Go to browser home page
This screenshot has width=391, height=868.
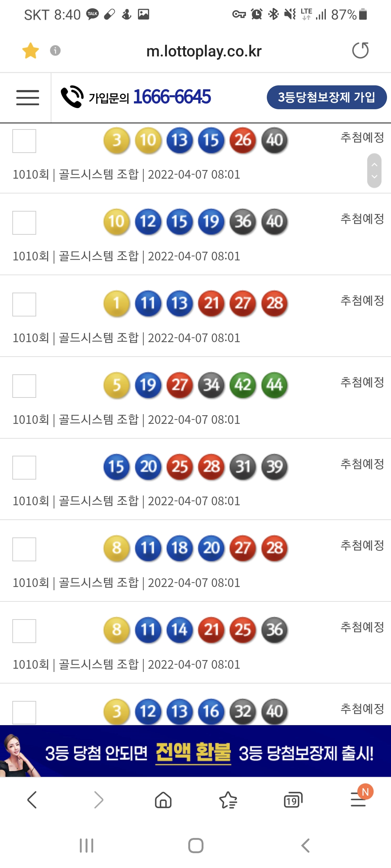pyautogui.click(x=163, y=800)
